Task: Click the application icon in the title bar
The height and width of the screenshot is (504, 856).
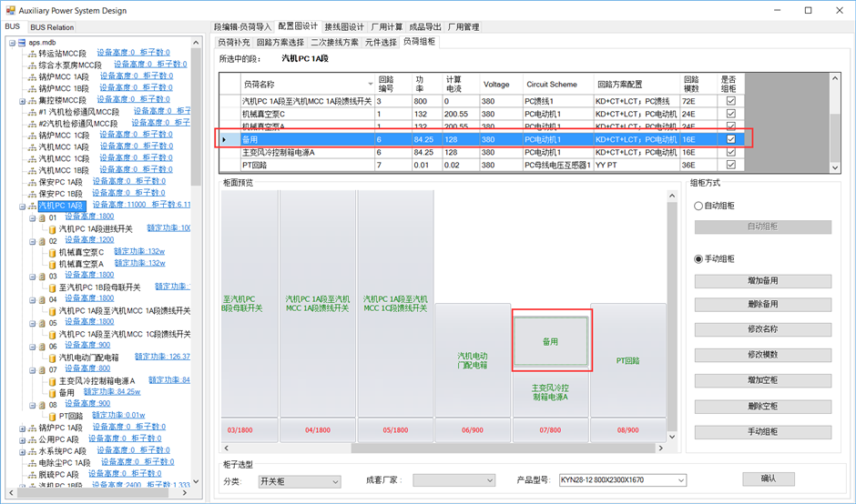Action: coord(10,10)
